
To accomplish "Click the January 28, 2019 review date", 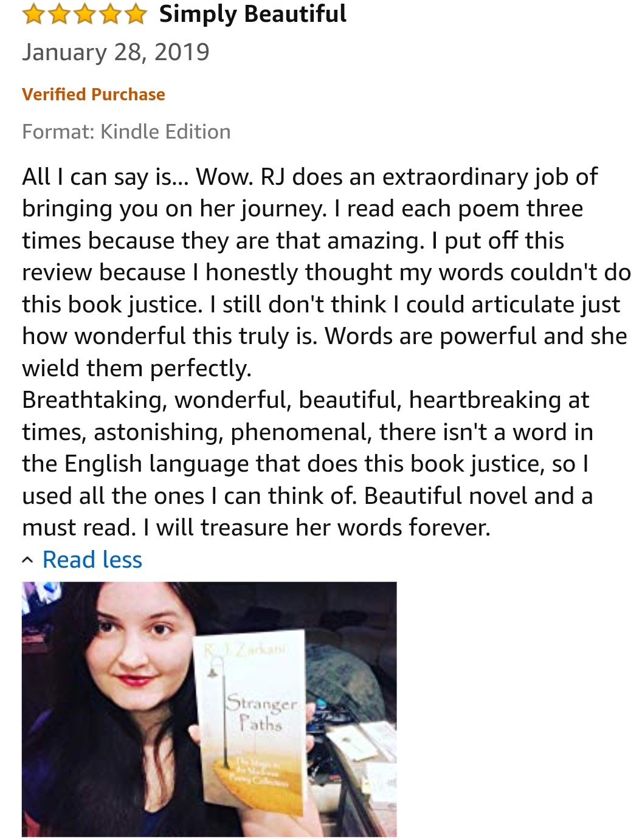I will (x=116, y=52).
